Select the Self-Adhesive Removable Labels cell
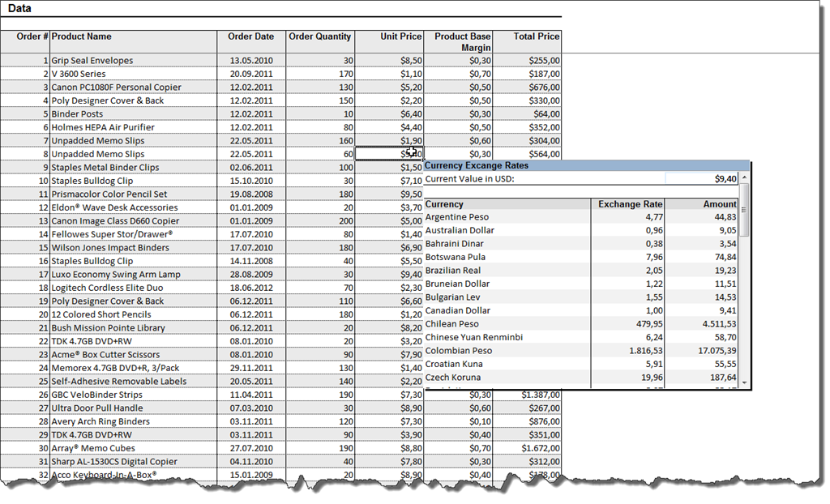This screenshot has height=504, width=830. (x=134, y=381)
